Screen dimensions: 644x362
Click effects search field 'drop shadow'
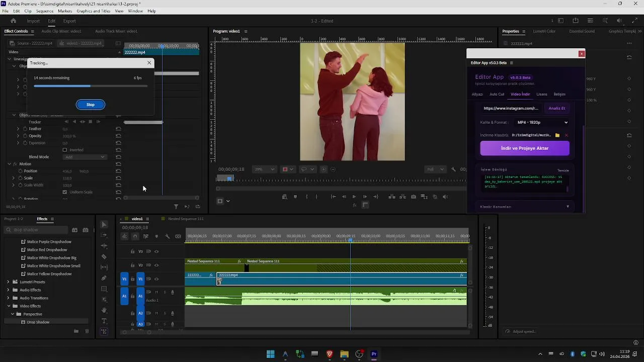coord(35,230)
